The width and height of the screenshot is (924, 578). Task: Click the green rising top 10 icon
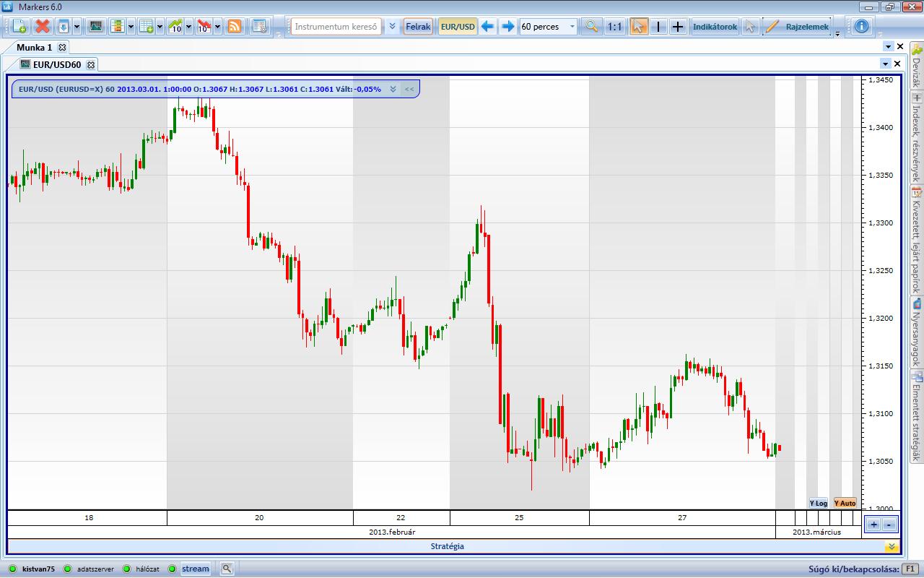pos(175,27)
